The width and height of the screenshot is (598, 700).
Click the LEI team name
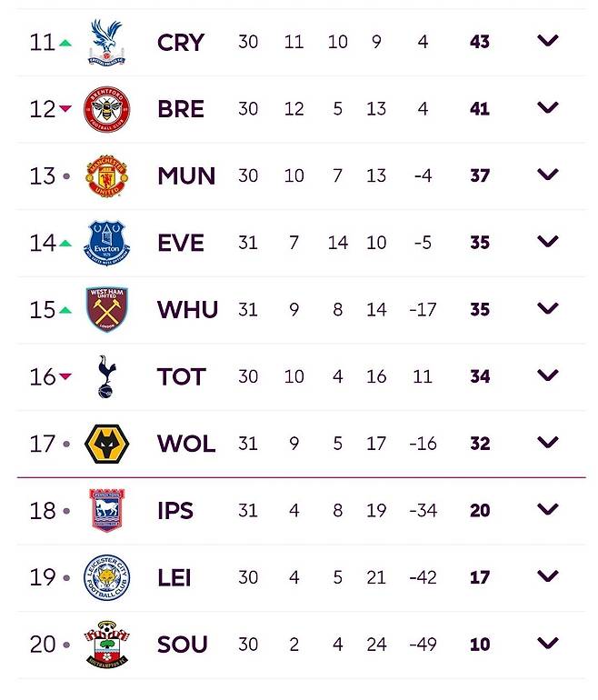(x=174, y=578)
